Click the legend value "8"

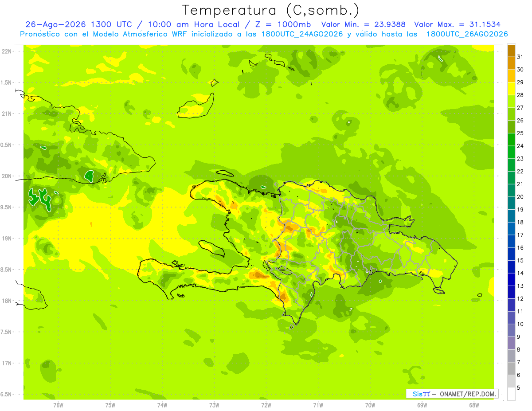click(x=519, y=350)
